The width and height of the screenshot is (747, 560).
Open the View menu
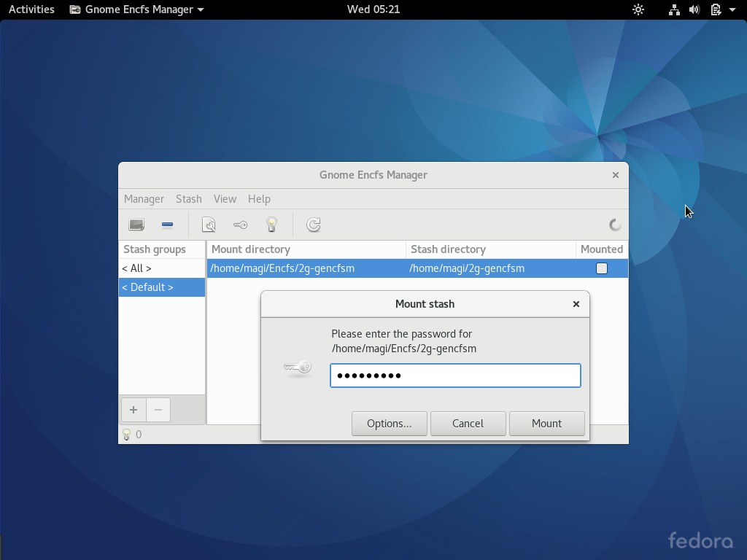coord(225,198)
